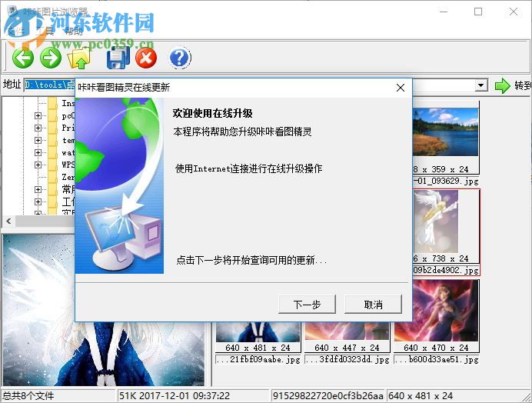Open the address bar dropdown arrow
The width and height of the screenshot is (532, 403).
pyautogui.click(x=481, y=85)
